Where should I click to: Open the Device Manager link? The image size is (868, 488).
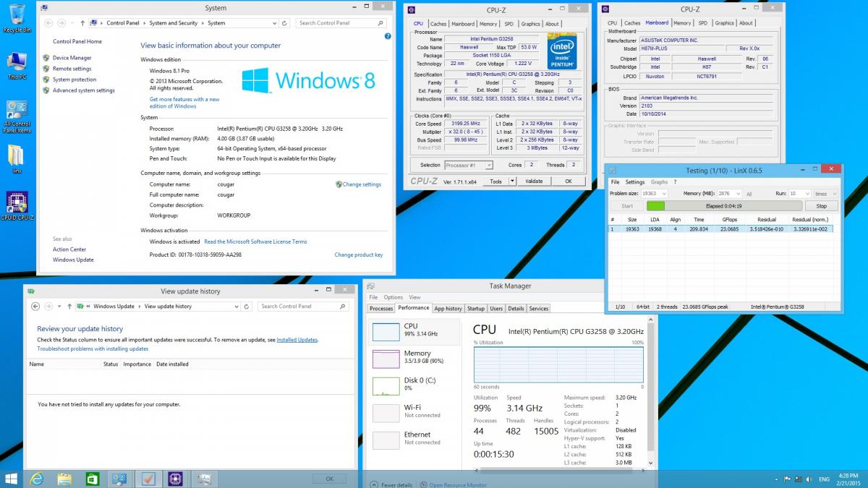click(x=72, y=58)
